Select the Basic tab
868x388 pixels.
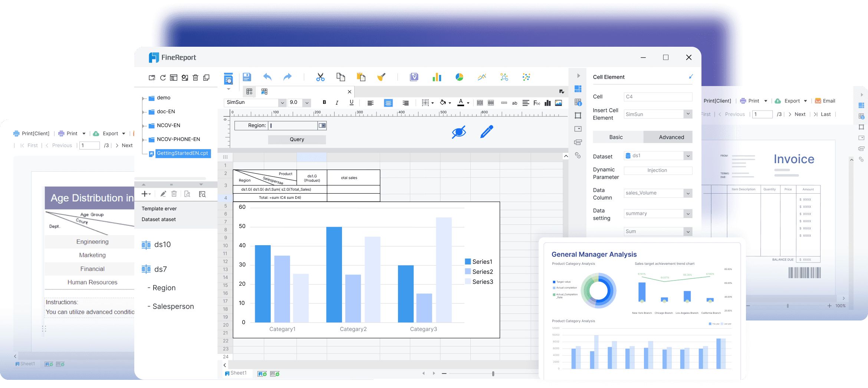pos(616,137)
